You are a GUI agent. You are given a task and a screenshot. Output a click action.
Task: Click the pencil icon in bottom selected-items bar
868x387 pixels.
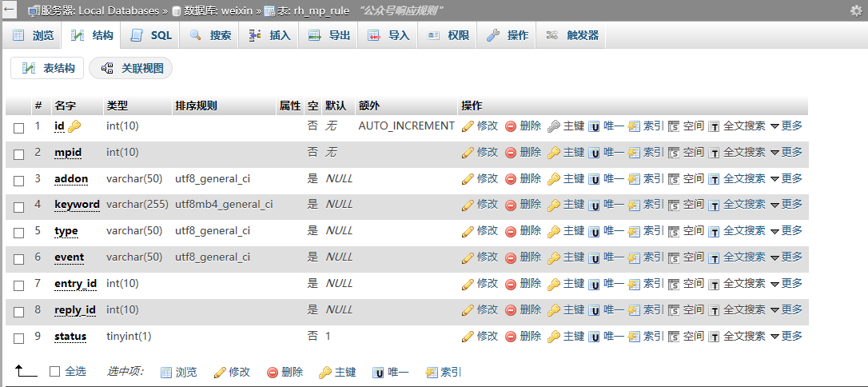tap(220, 373)
